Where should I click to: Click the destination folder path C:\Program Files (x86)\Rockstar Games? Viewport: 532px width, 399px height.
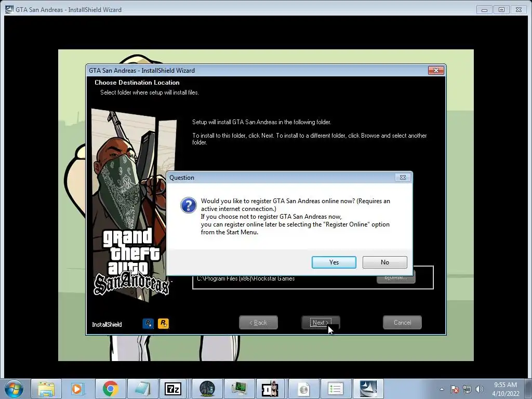pyautogui.click(x=246, y=279)
